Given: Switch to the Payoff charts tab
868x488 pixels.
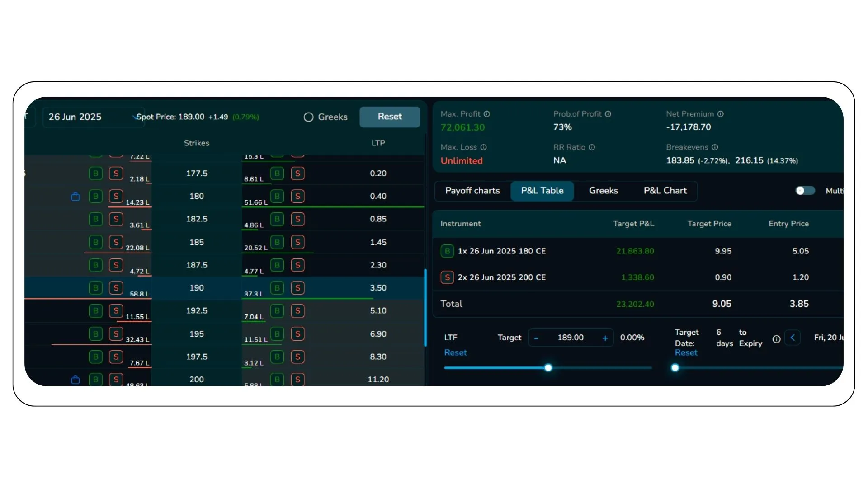Looking at the screenshot, I should pyautogui.click(x=472, y=191).
